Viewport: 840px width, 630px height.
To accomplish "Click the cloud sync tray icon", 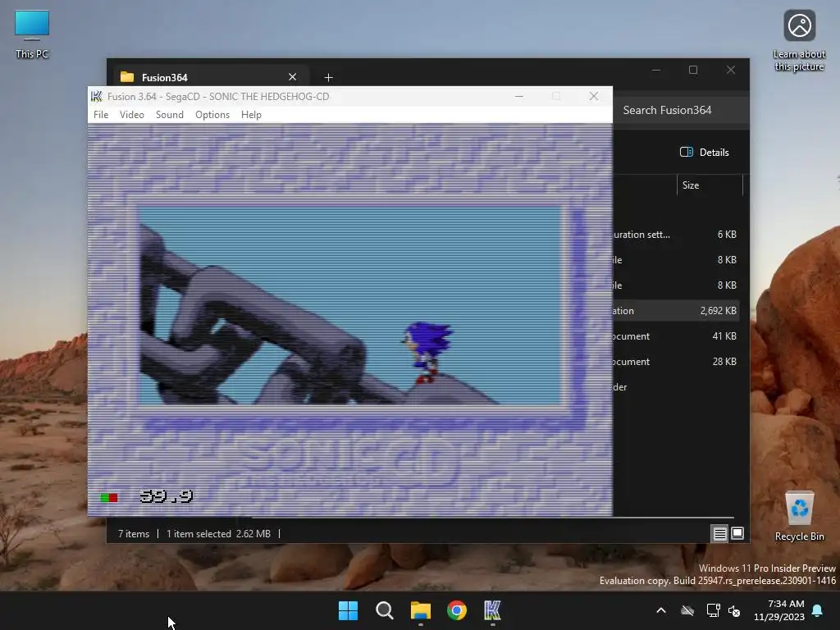I will pos(687,610).
